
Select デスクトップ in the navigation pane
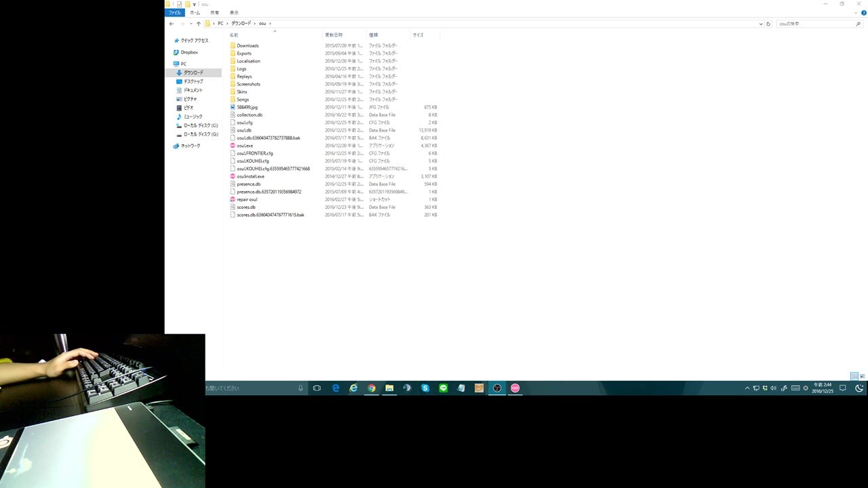190,81
